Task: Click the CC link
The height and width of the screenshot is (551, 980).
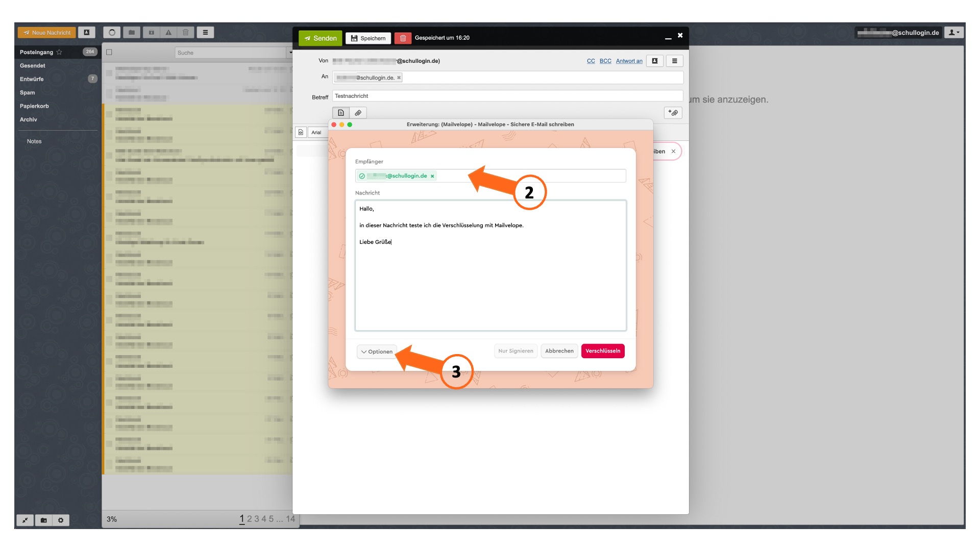Action: coord(591,61)
